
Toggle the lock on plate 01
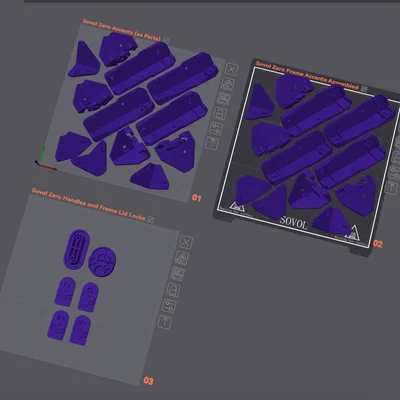[x=220, y=114]
